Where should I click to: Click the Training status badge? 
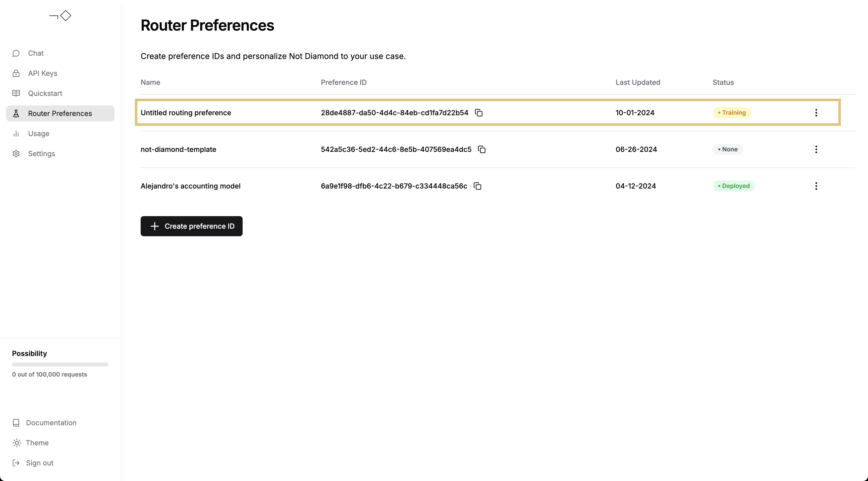tap(732, 113)
